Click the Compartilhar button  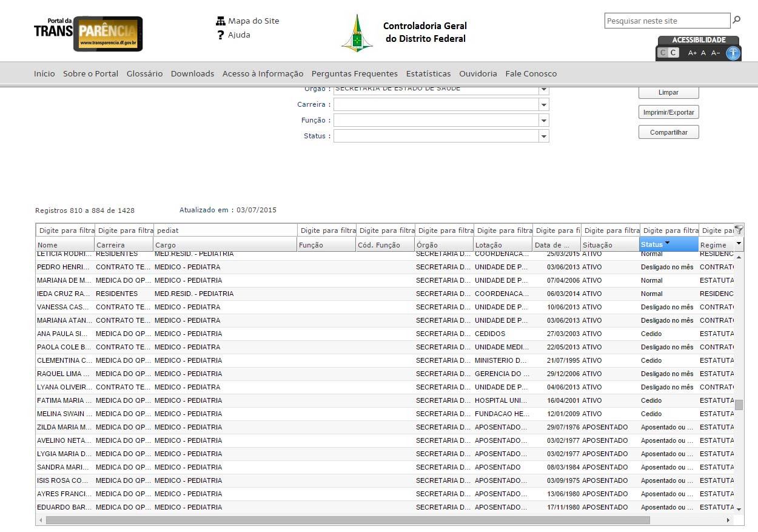point(668,132)
